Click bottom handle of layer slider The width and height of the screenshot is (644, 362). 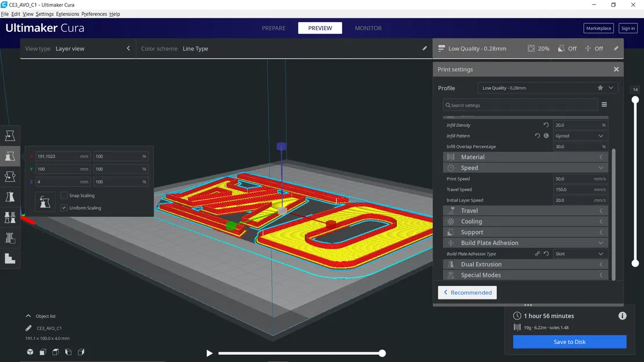(x=635, y=263)
